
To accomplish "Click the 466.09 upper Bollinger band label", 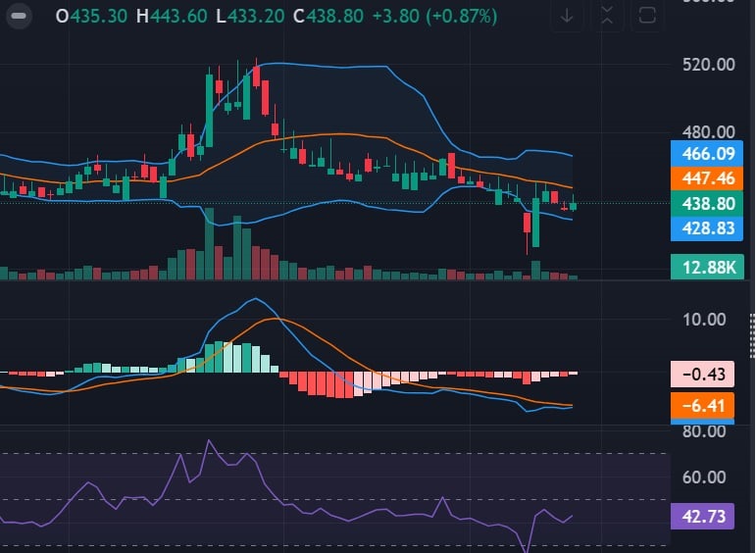I will (x=702, y=153).
